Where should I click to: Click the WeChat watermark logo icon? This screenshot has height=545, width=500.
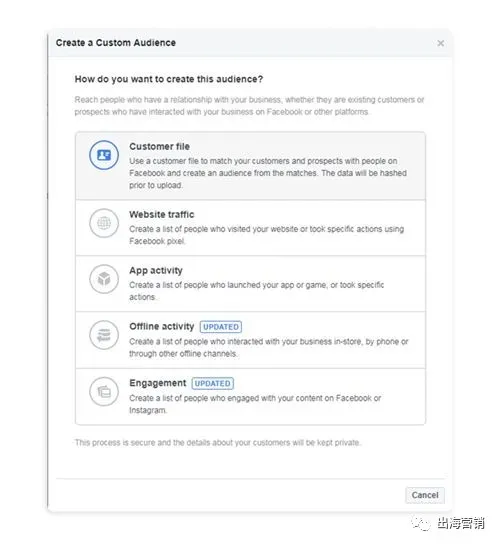[x=420, y=523]
